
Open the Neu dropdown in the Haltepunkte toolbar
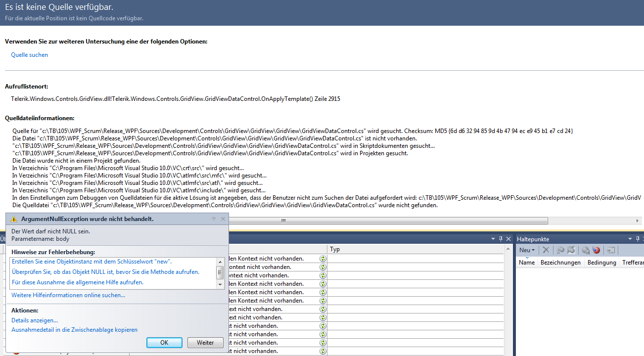coord(527,250)
